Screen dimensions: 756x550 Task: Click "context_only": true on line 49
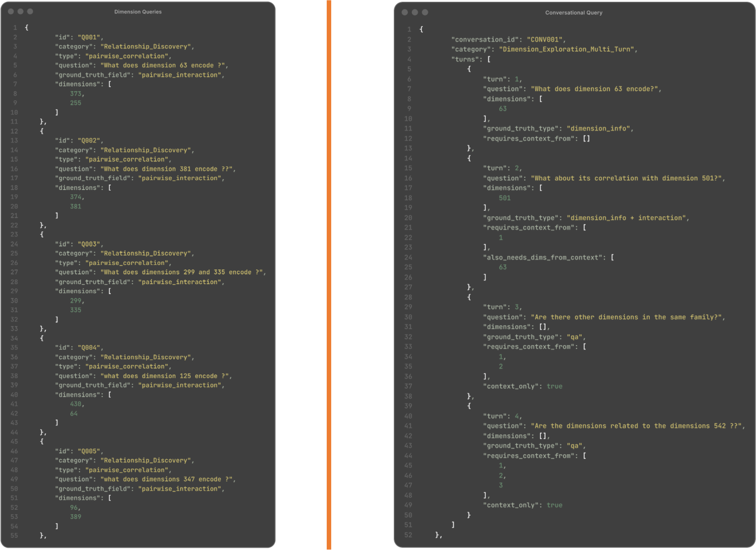click(523, 505)
